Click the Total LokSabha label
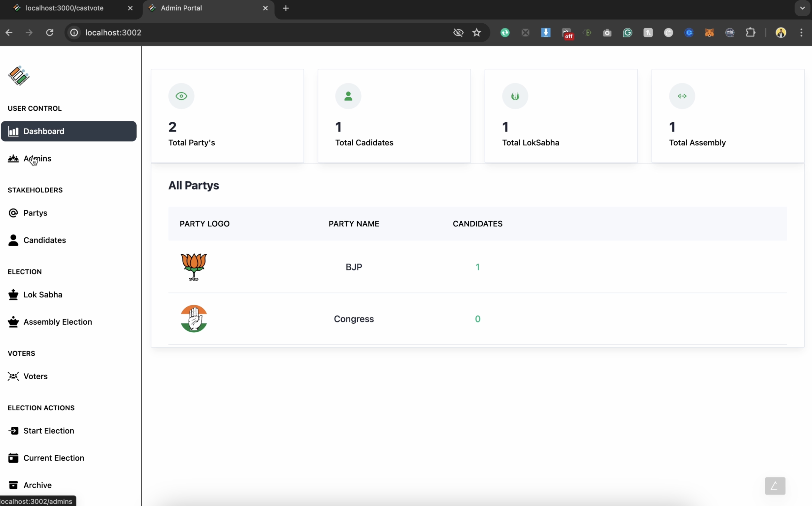Viewport: 812px width, 506px height. coord(530,143)
